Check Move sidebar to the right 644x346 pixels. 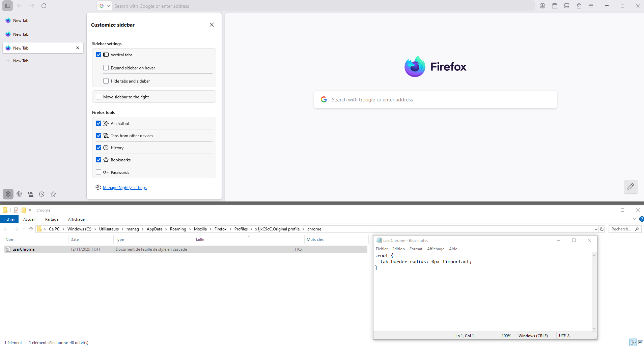[99, 97]
